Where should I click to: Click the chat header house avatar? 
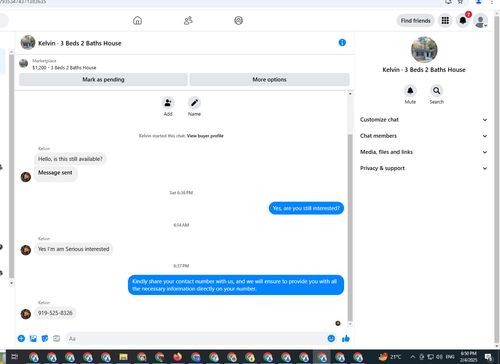pos(28,43)
